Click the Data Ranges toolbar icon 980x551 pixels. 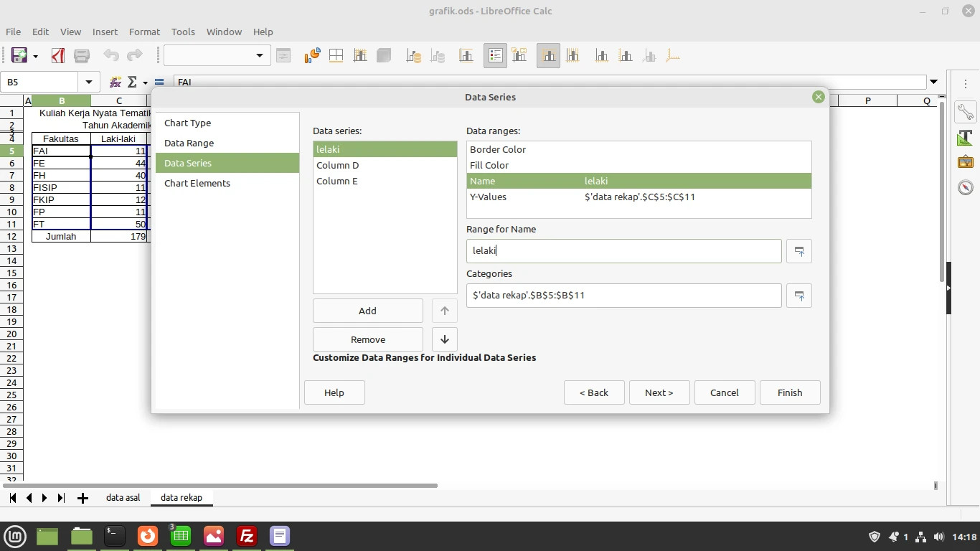(360, 56)
